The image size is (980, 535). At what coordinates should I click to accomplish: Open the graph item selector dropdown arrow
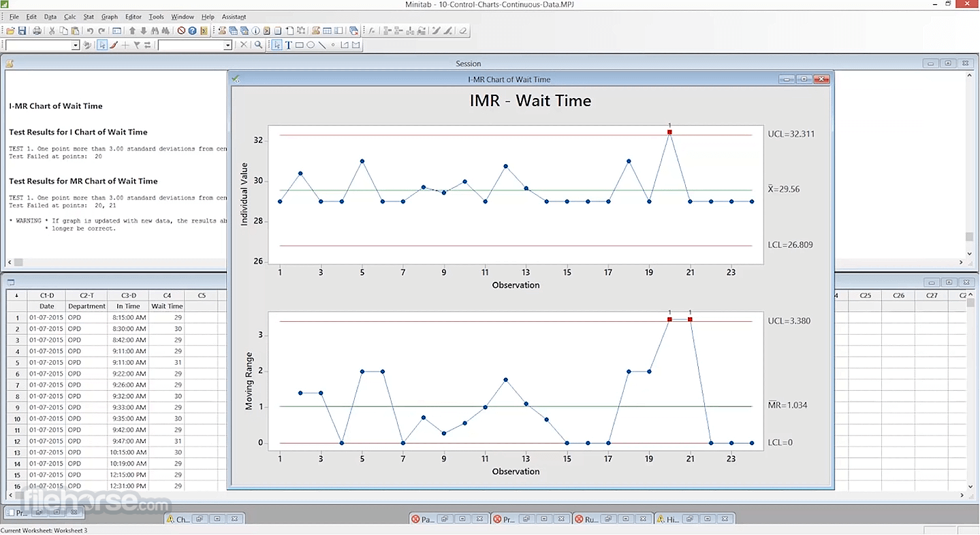tap(228, 45)
